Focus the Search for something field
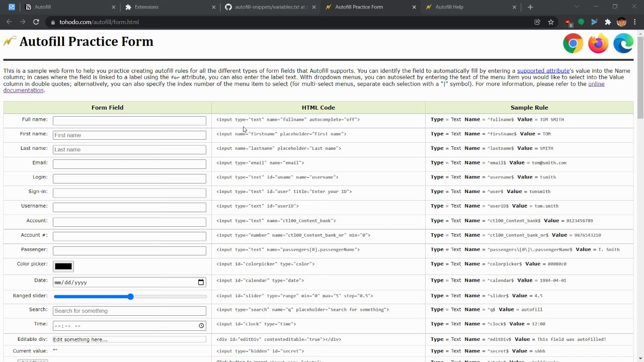The height and width of the screenshot is (362, 644). tap(129, 311)
